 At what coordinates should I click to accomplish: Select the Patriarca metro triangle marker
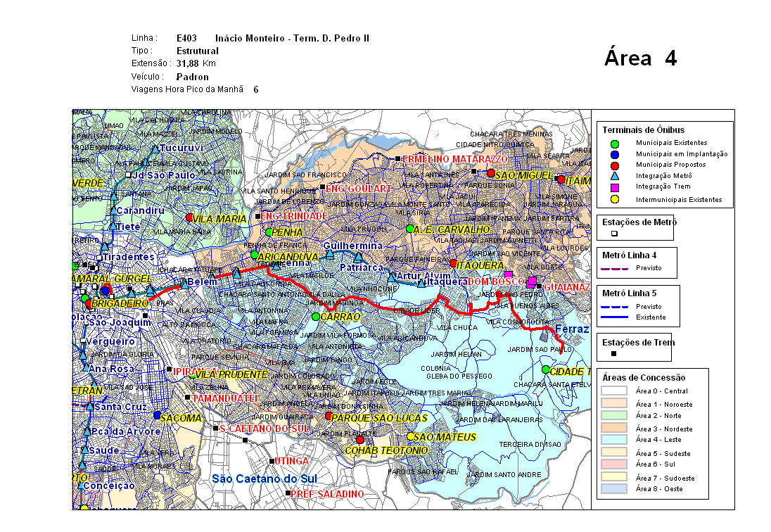[359, 257]
